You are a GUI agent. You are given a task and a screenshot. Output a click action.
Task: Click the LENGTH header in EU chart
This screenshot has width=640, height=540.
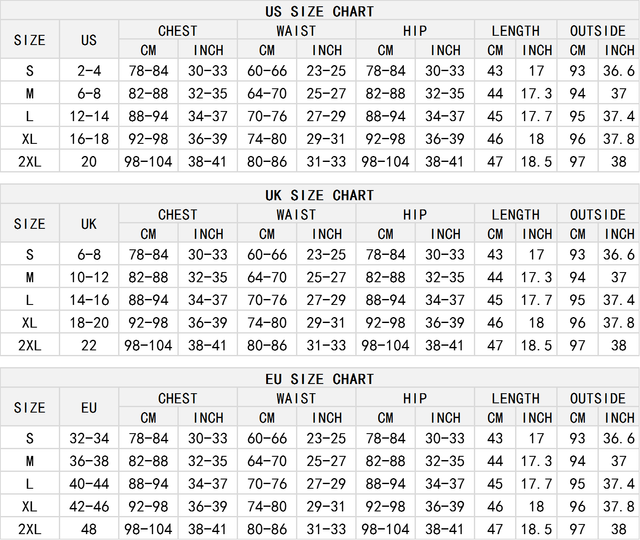pos(515,398)
